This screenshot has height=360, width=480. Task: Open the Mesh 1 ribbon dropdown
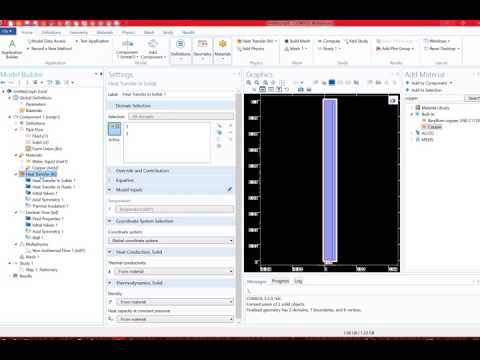(296, 49)
